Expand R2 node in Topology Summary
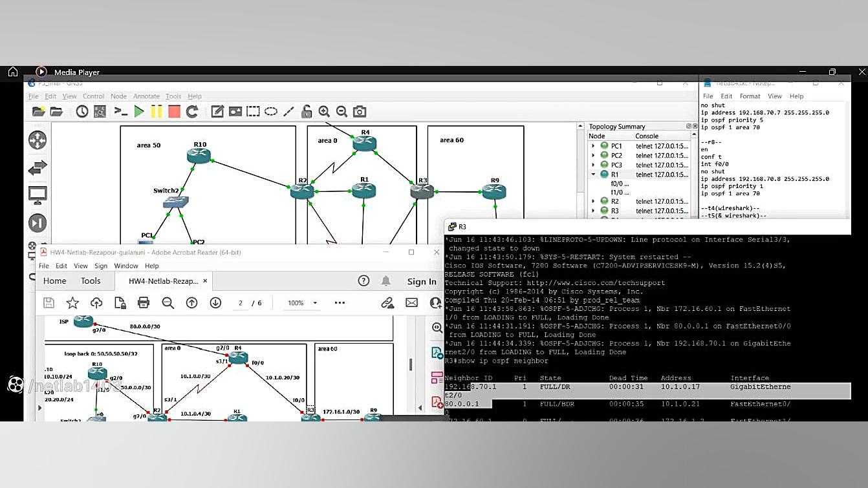This screenshot has height=488, width=868. pyautogui.click(x=593, y=202)
